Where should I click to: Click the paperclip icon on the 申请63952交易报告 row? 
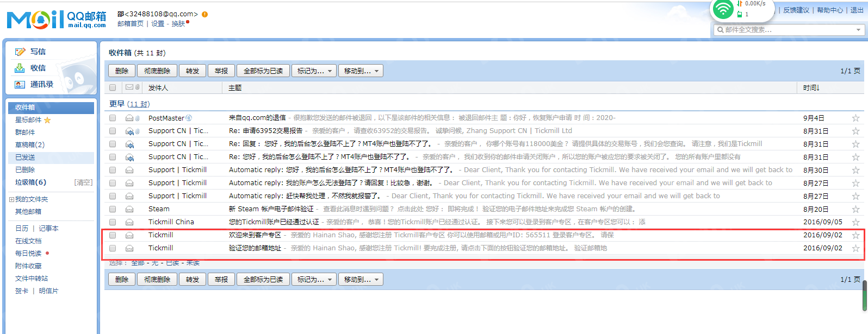point(138,131)
